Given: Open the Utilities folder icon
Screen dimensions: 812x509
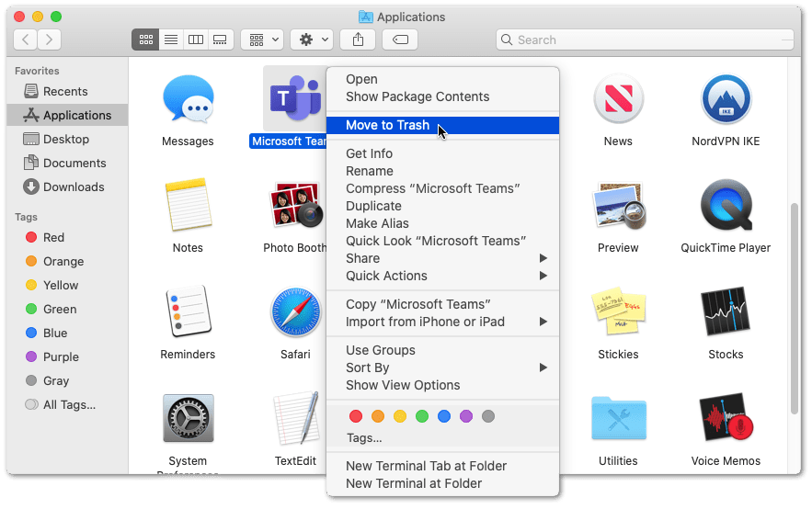Looking at the screenshot, I should point(618,418).
